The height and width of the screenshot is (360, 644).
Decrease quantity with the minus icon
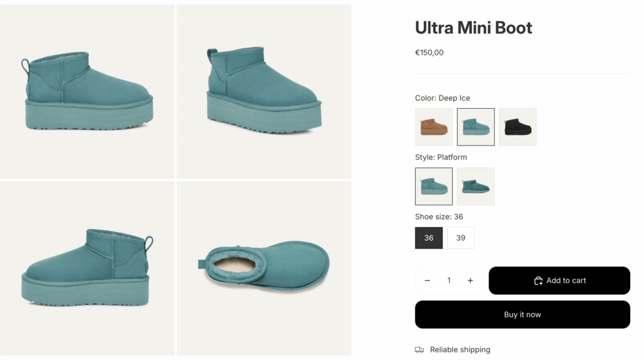click(428, 281)
